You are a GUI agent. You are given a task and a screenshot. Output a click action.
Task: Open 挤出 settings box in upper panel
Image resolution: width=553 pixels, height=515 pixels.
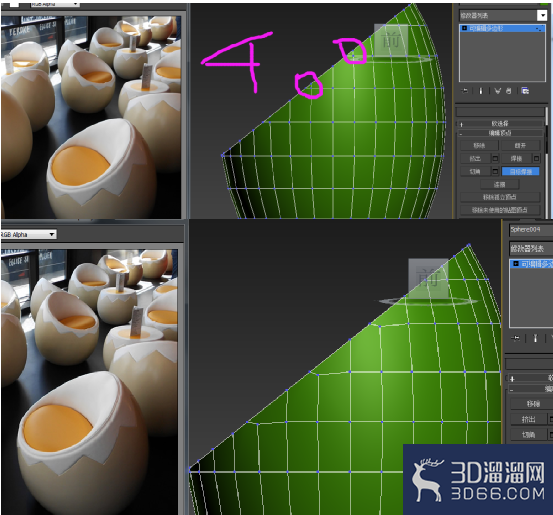click(x=495, y=158)
